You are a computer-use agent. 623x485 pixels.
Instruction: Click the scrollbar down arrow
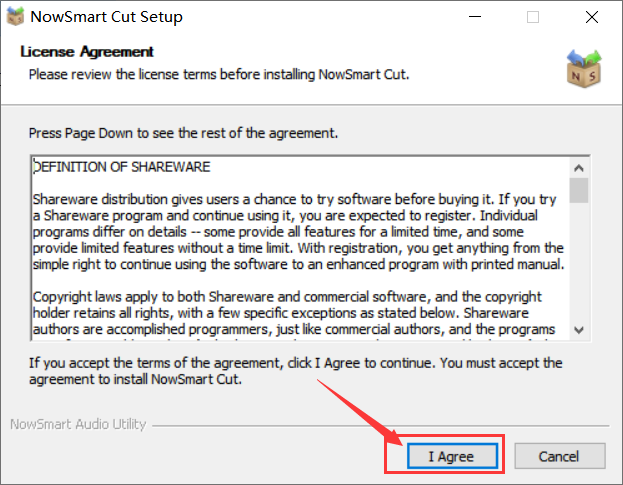578,330
